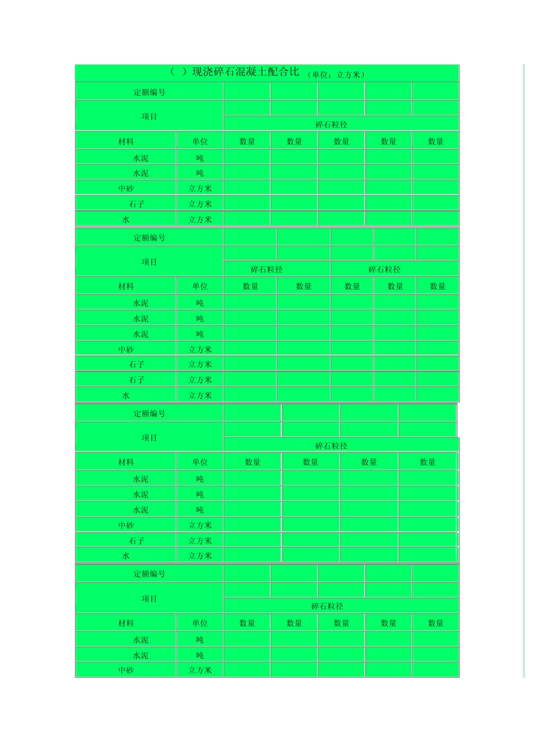Select 项目 cell in the third section

[x=150, y=438]
